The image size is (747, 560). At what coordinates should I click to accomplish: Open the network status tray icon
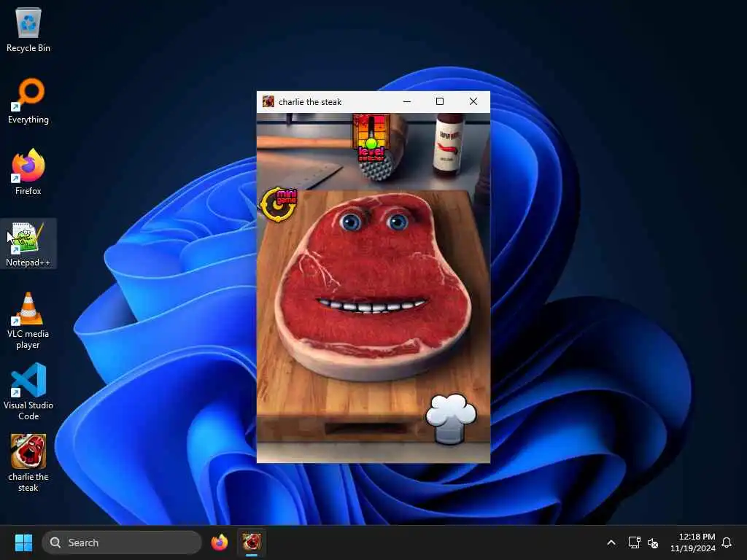tap(634, 542)
